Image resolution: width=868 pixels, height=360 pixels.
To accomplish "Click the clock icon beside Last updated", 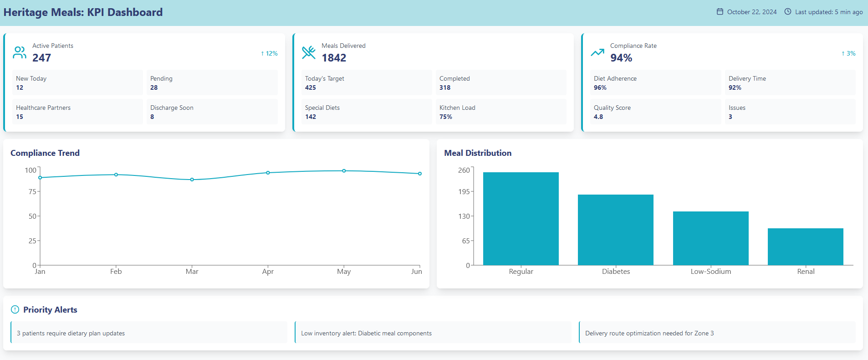I will 788,12.
